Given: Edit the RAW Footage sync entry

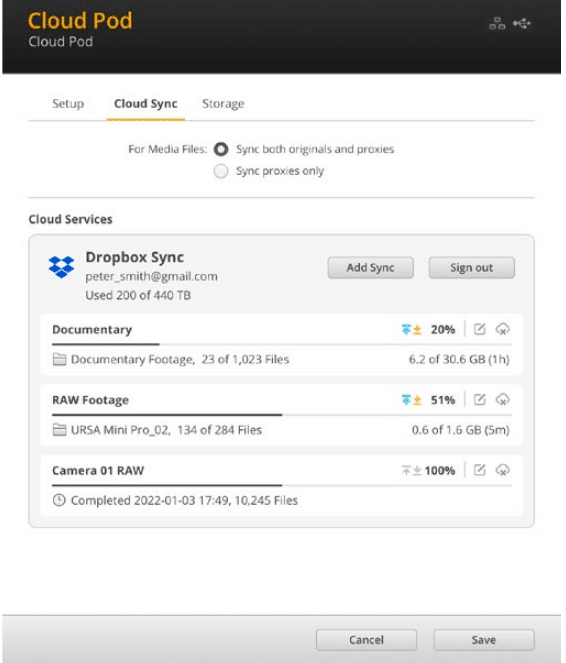Looking at the screenshot, I should (481, 400).
